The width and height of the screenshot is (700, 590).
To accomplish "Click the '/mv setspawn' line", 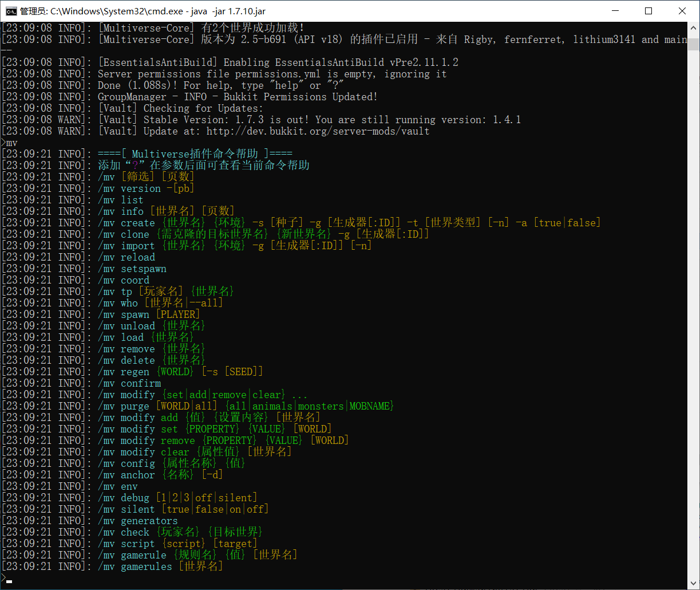I will (84, 269).
